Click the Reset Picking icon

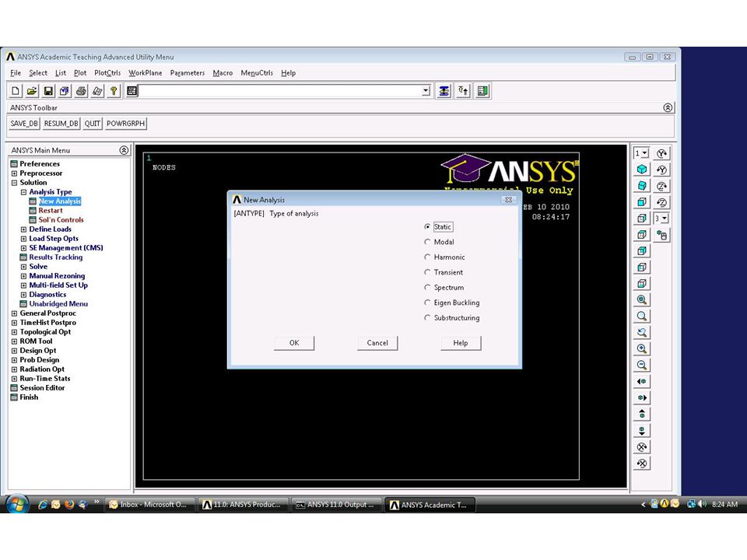[463, 91]
